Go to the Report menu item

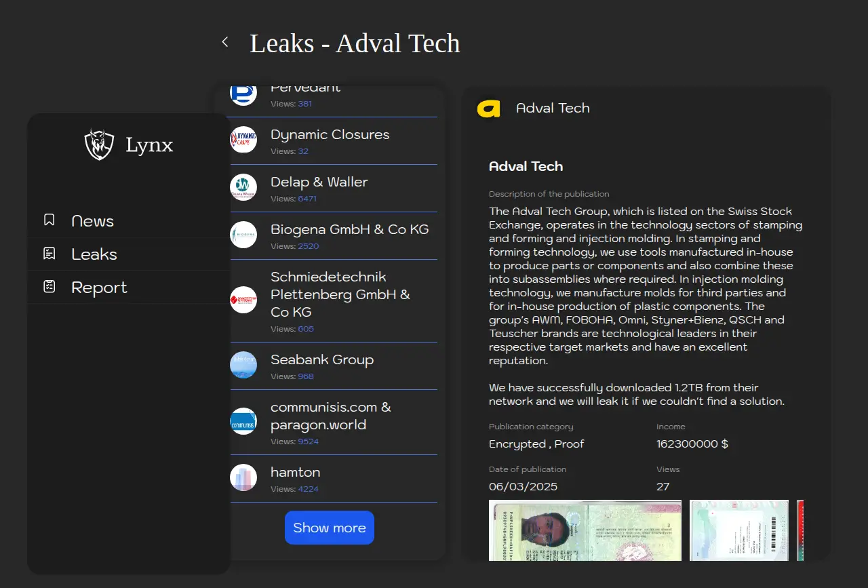pos(99,288)
